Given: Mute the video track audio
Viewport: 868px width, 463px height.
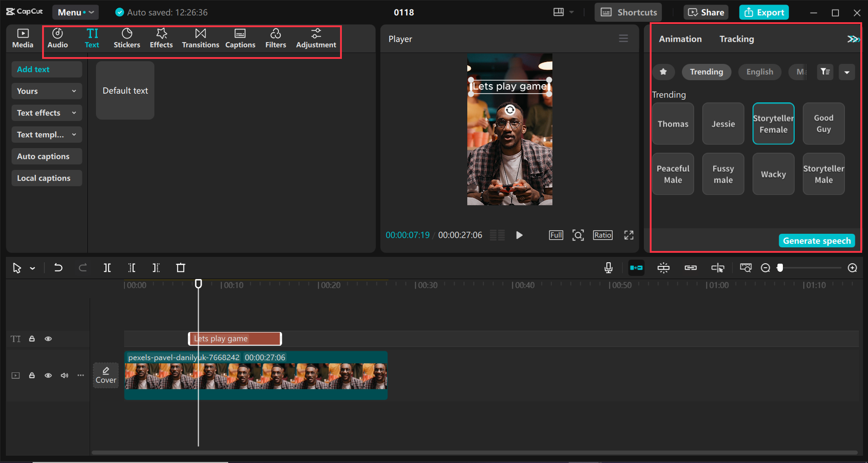Looking at the screenshot, I should click(64, 376).
